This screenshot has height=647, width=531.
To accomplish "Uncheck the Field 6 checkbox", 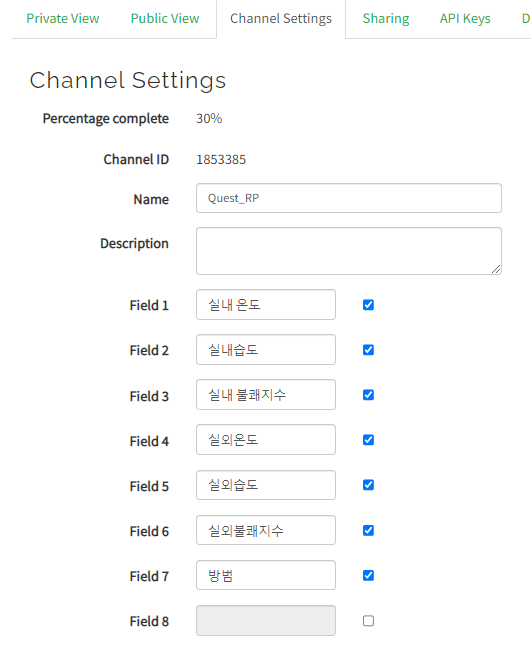I will pos(368,530).
